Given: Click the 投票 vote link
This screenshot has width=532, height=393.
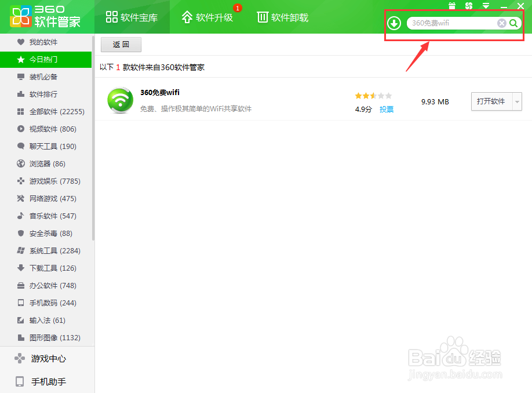Looking at the screenshot, I should [x=387, y=110].
